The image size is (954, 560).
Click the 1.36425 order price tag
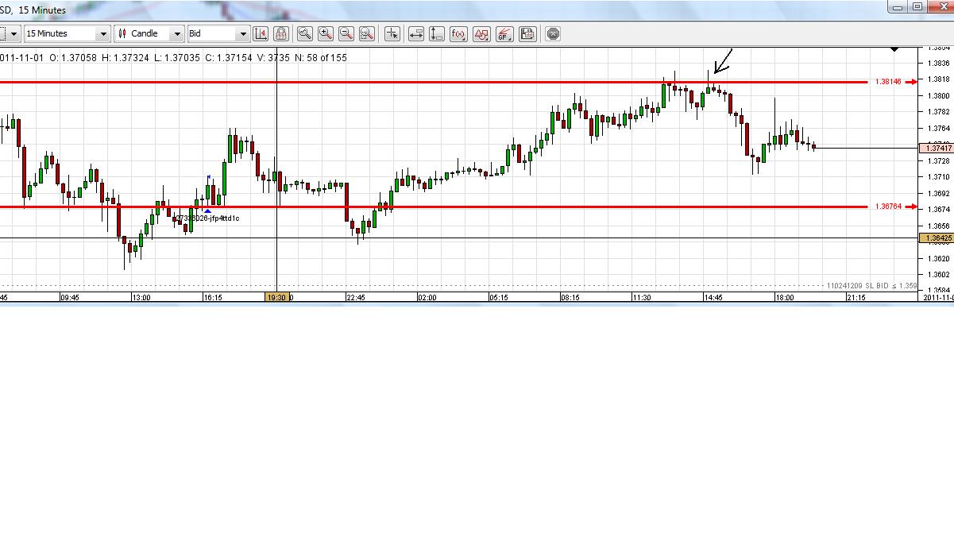(936, 238)
